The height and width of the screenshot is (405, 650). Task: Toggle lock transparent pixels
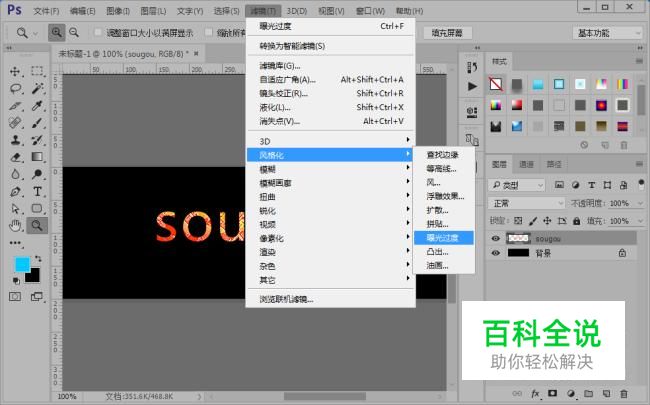click(518, 221)
